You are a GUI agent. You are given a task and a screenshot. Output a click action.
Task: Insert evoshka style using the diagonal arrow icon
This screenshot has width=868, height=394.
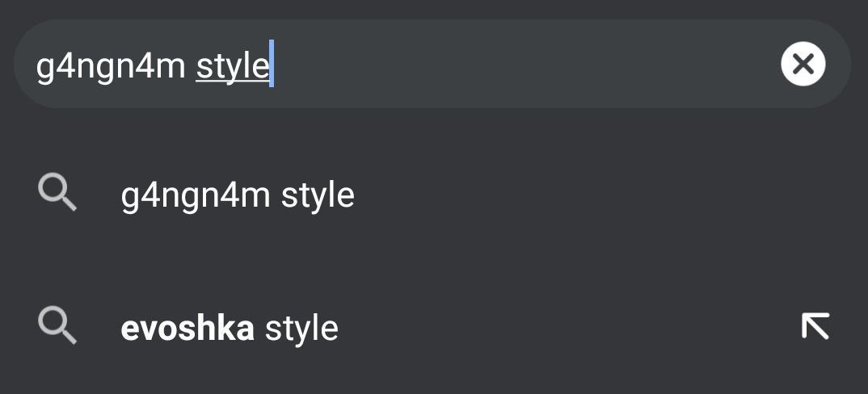tap(815, 326)
